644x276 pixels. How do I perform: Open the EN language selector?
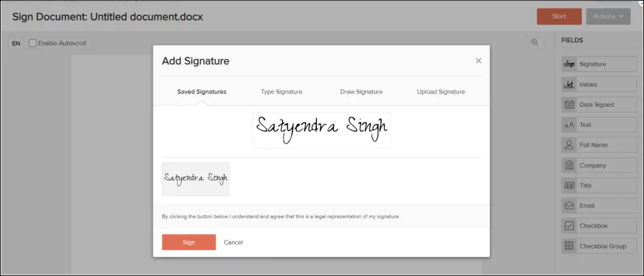pyautogui.click(x=16, y=43)
